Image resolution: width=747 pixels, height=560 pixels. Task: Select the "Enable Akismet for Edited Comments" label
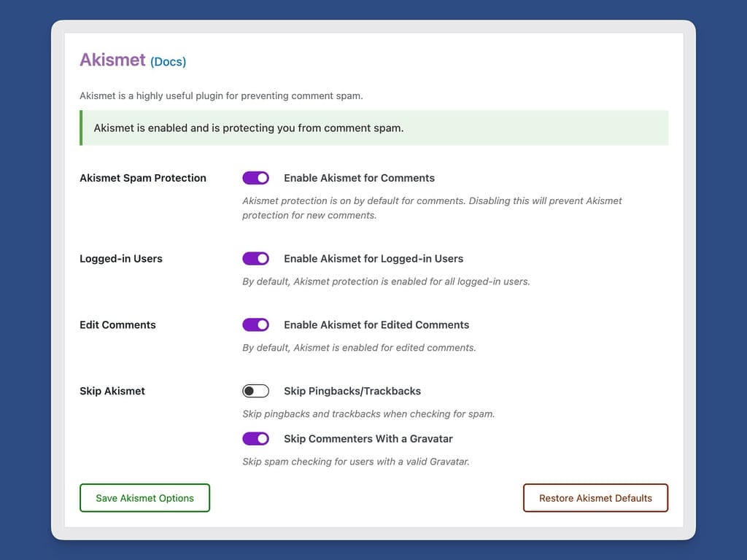(x=376, y=325)
